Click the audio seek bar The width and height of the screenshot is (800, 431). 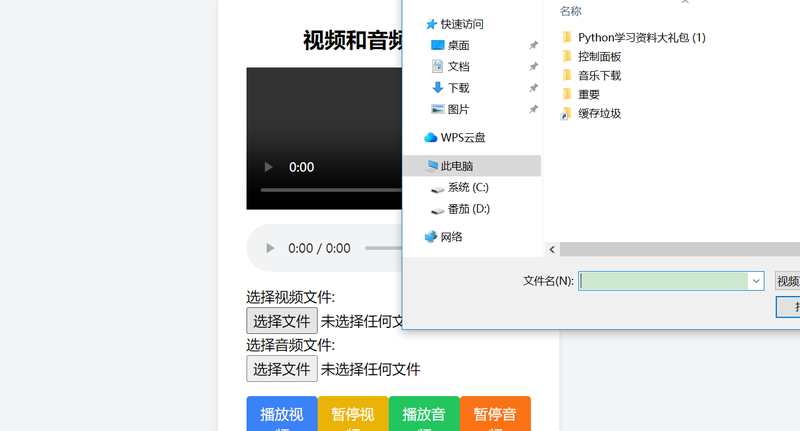click(383, 248)
